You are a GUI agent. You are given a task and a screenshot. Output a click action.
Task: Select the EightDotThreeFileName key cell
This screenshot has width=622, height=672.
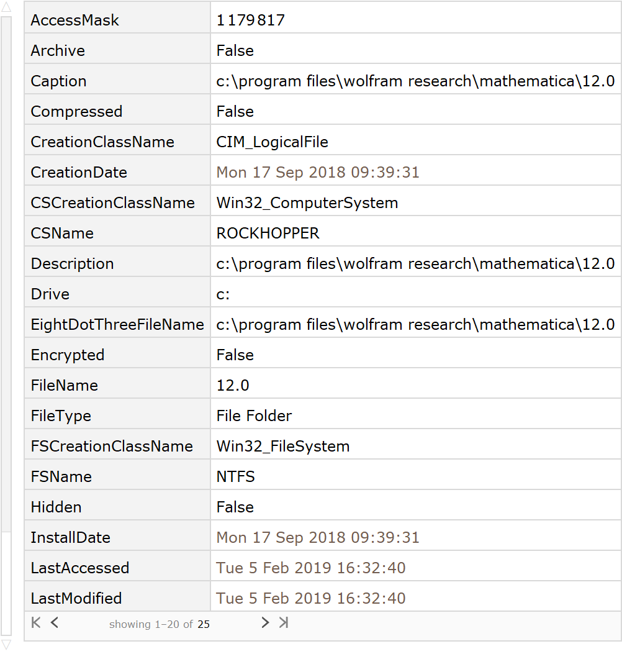coord(117,325)
